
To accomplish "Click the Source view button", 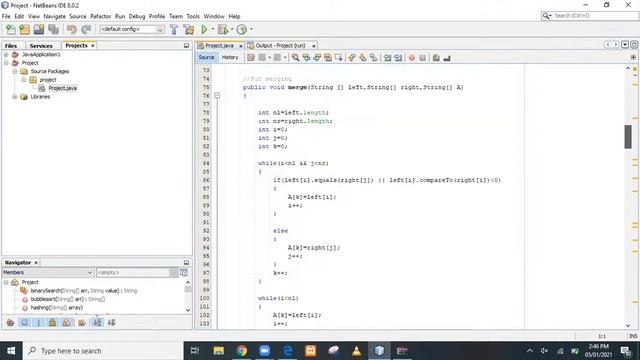I will (x=206, y=58).
